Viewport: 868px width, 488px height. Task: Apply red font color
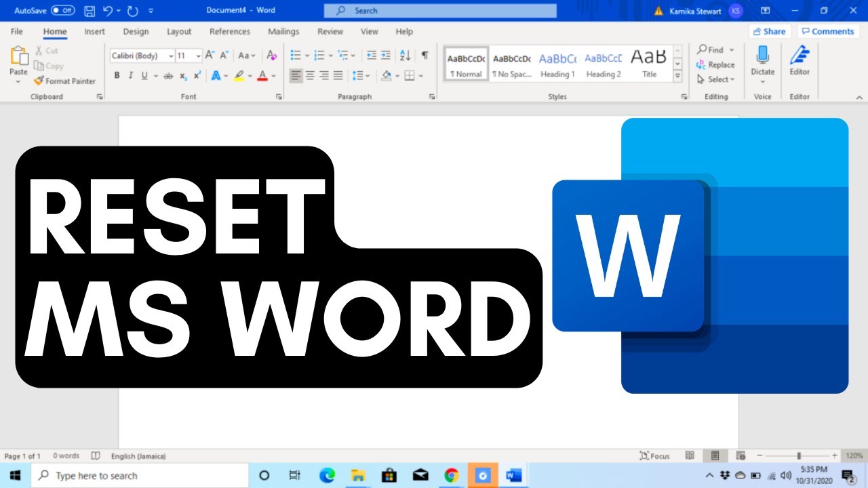(x=262, y=75)
